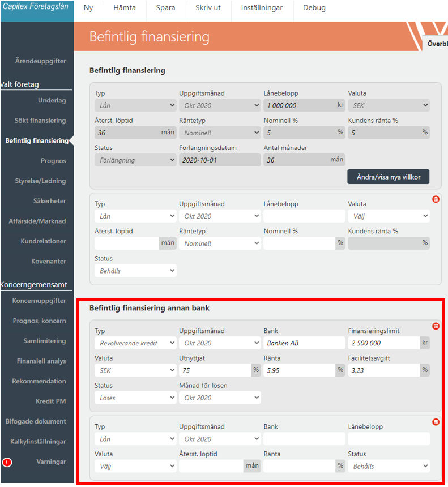Click the empty Lånebelopp field beside Valuta Välj
The height and width of the screenshot is (487, 448).
pos(304,216)
